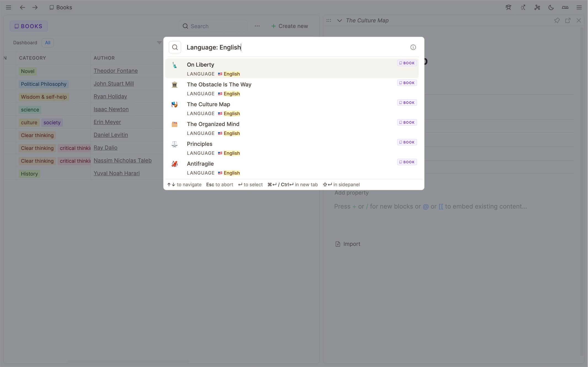588x367 pixels.
Task: Open author Nassim Nicholas Taleb link
Action: click(122, 160)
